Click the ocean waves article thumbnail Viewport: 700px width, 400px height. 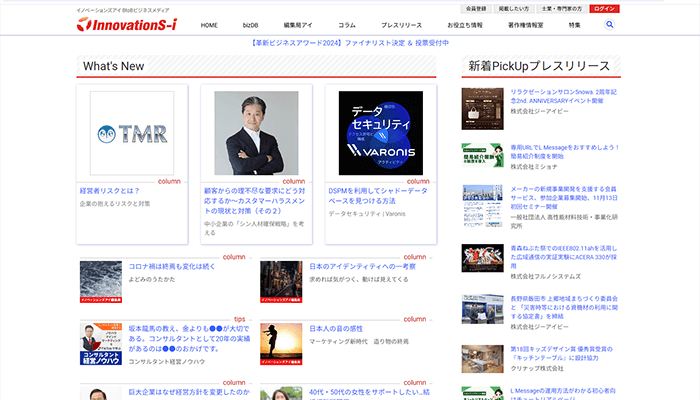(101, 282)
